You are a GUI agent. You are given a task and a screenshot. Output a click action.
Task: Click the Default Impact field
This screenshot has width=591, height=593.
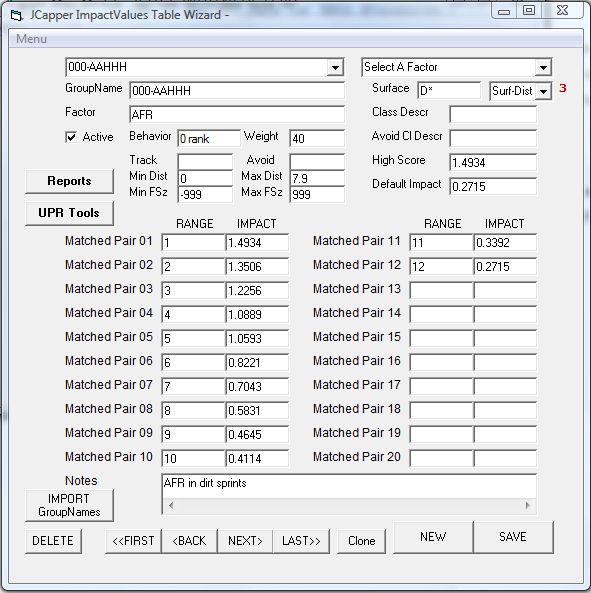[x=493, y=186]
